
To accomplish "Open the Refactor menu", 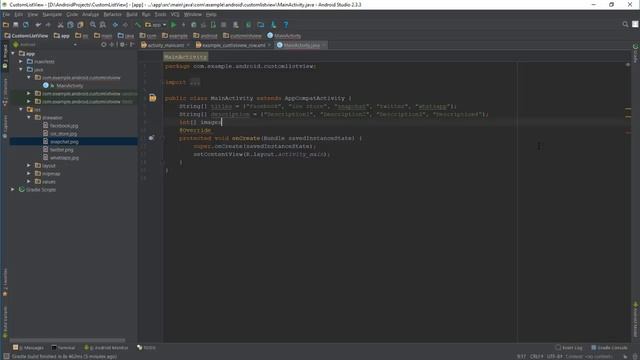I will pyautogui.click(x=112, y=14).
